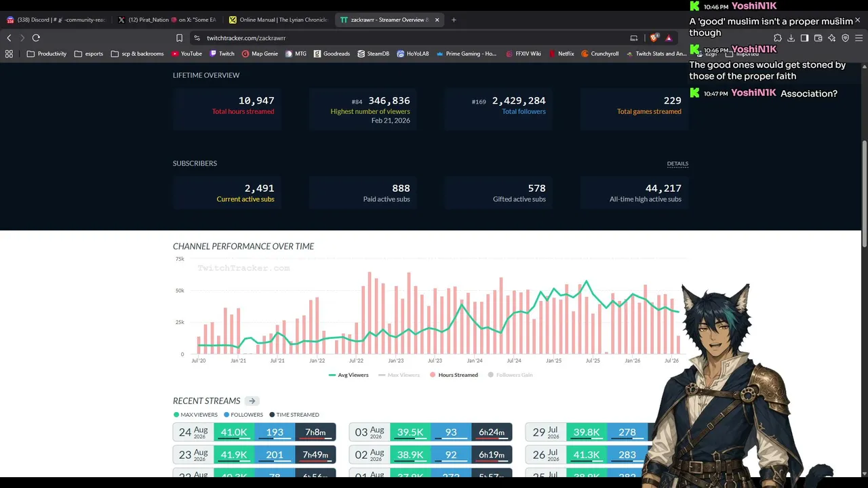Close the overlay at top-right corner
The image size is (868, 488).
click(857, 20)
